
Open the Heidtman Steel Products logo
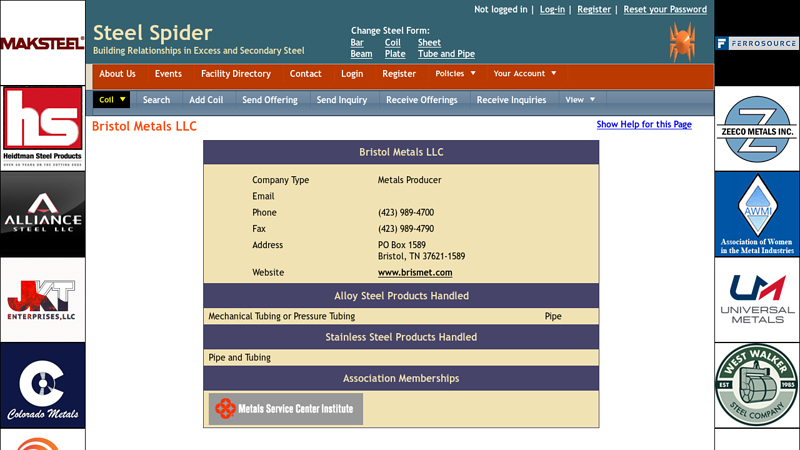[x=43, y=128]
